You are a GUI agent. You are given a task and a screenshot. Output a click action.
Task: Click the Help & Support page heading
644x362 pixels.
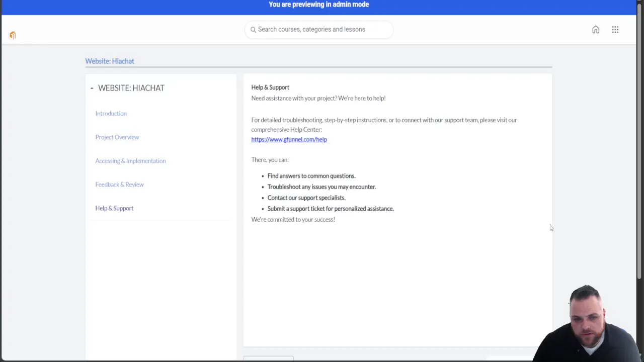pyautogui.click(x=270, y=87)
